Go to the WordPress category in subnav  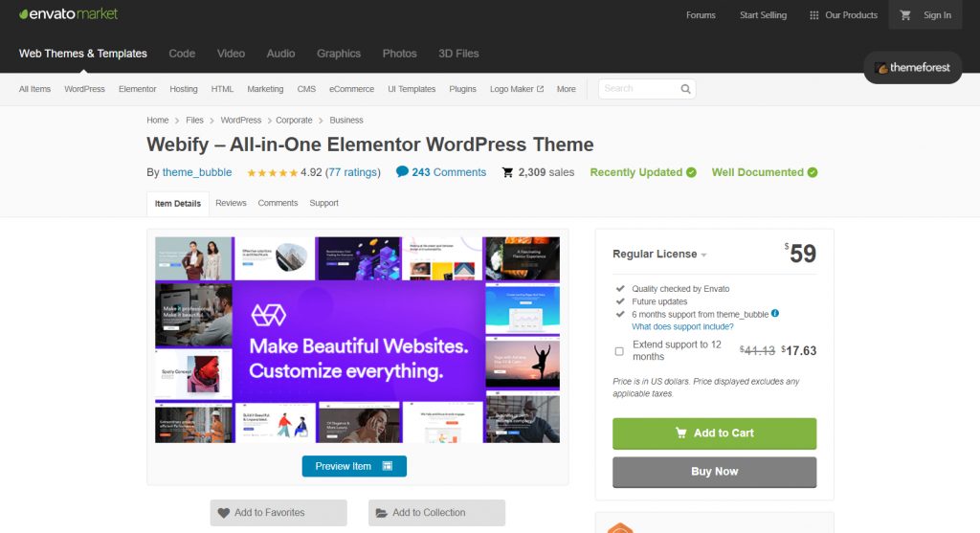[x=84, y=89]
